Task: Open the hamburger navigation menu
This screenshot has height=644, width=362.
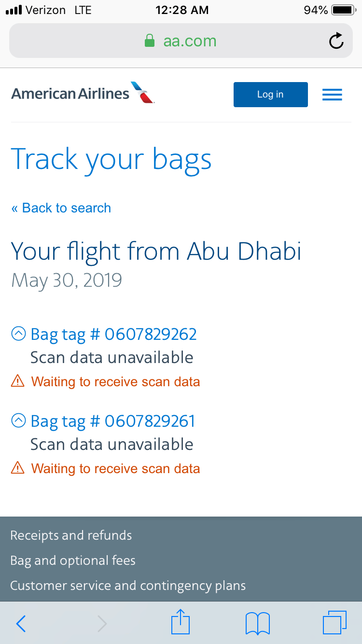Action: [332, 95]
